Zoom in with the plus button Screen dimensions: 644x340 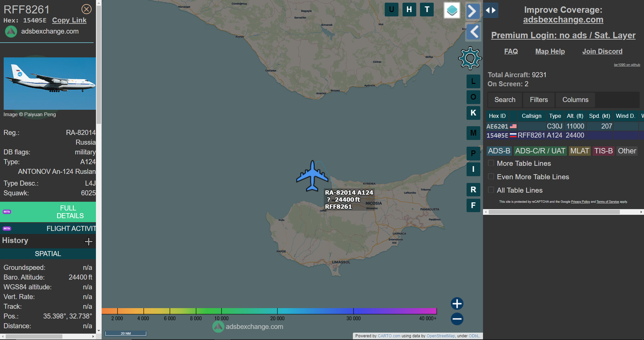click(457, 303)
